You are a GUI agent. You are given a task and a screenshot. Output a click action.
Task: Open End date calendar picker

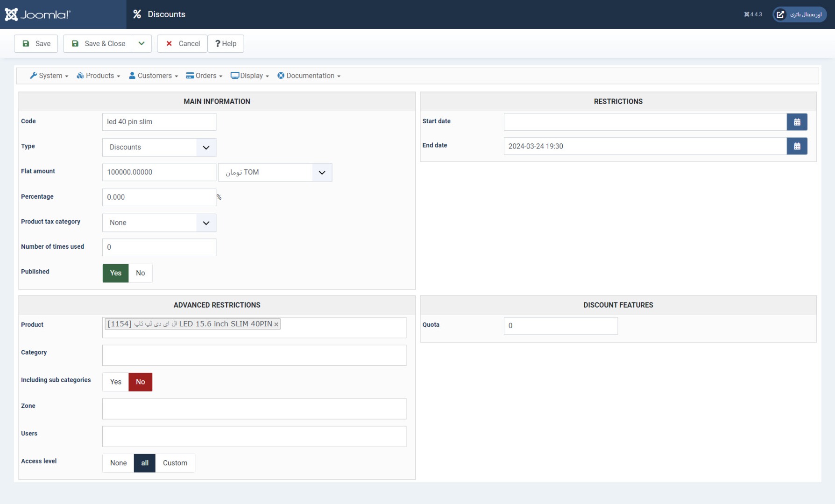click(797, 147)
